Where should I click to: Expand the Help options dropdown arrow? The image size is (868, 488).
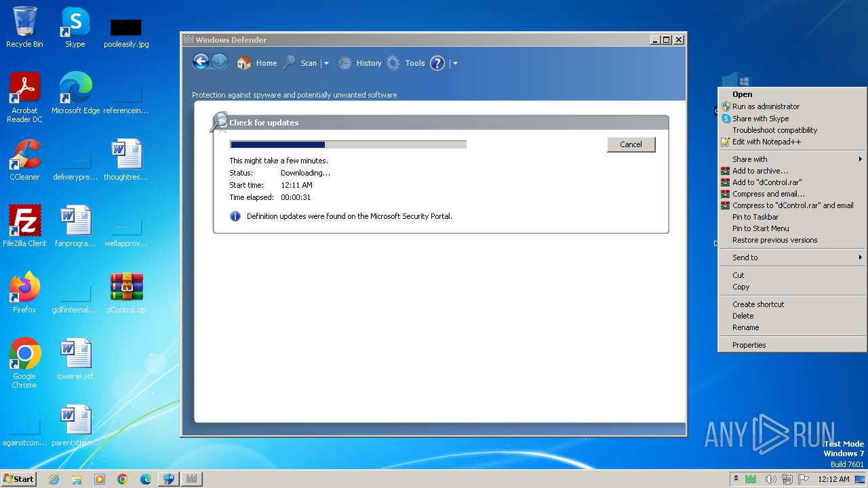[455, 63]
